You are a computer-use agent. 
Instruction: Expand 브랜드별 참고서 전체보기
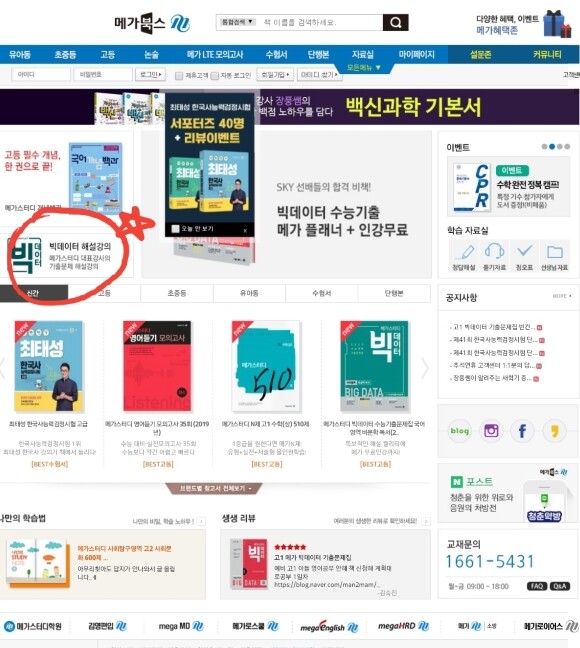(x=215, y=488)
